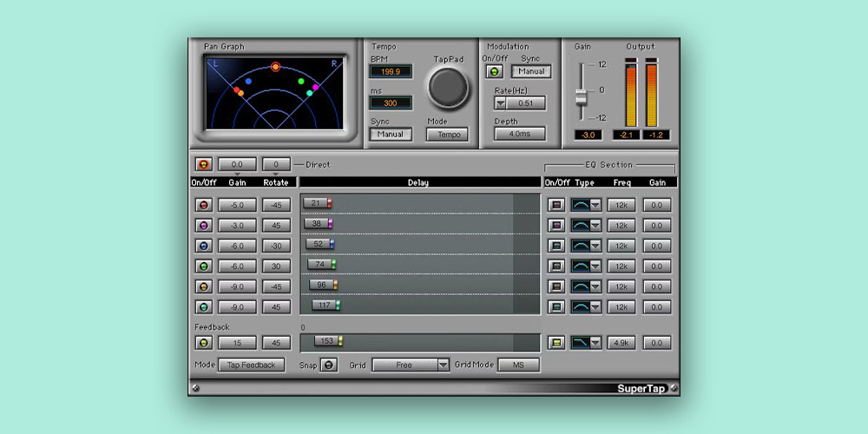The width and height of the screenshot is (868, 434).
Task: Click the MS Grid Mode button
Action: point(518,365)
